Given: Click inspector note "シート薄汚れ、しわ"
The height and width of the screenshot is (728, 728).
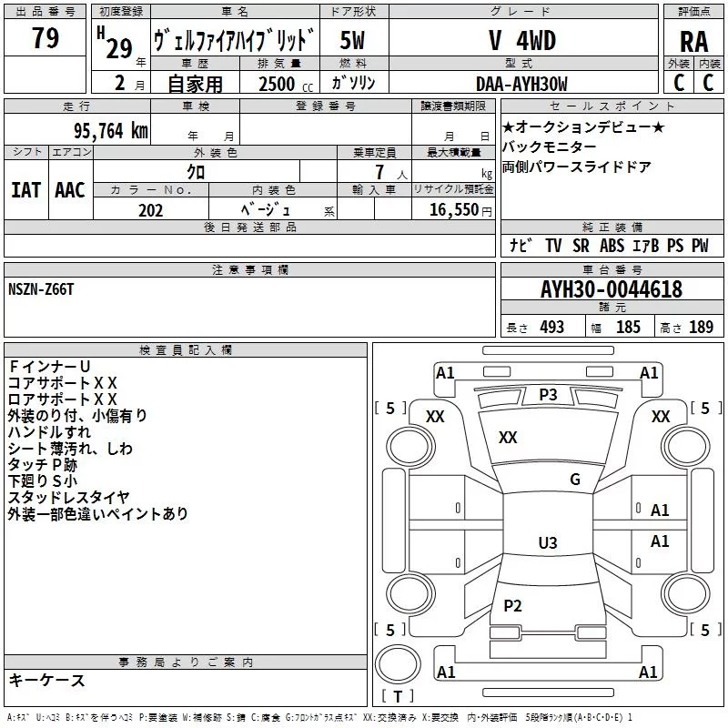Looking at the screenshot, I should coord(71,448).
